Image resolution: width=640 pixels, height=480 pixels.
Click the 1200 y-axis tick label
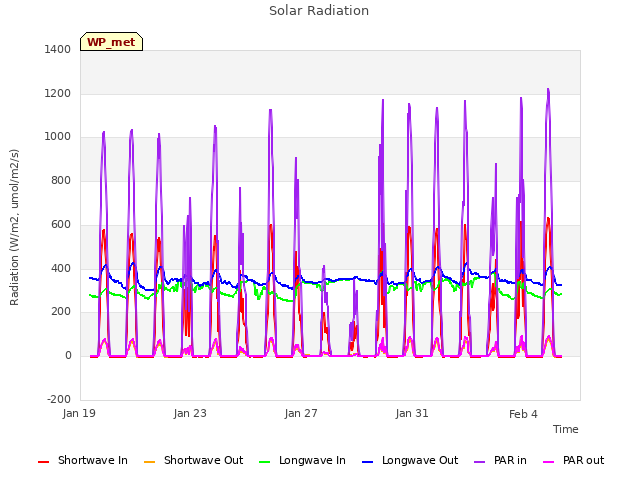58,93
